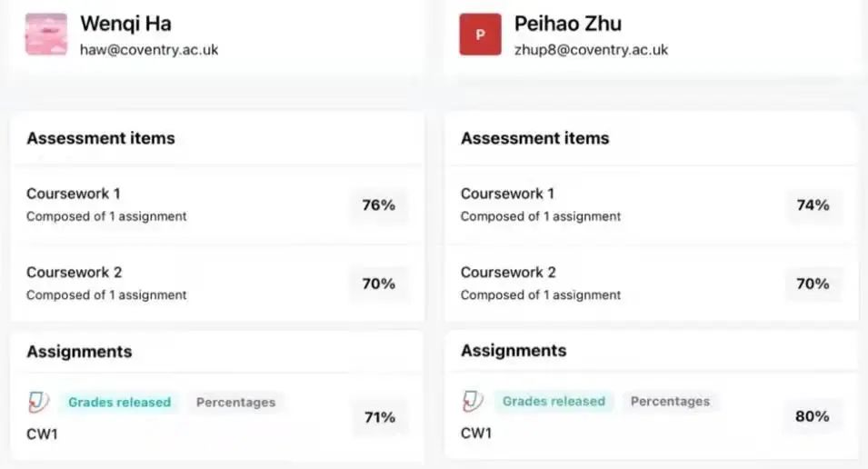Screen dimensions: 868x469
Task: Click the 80% CW1 score for Peihao Zhu
Action: point(812,416)
